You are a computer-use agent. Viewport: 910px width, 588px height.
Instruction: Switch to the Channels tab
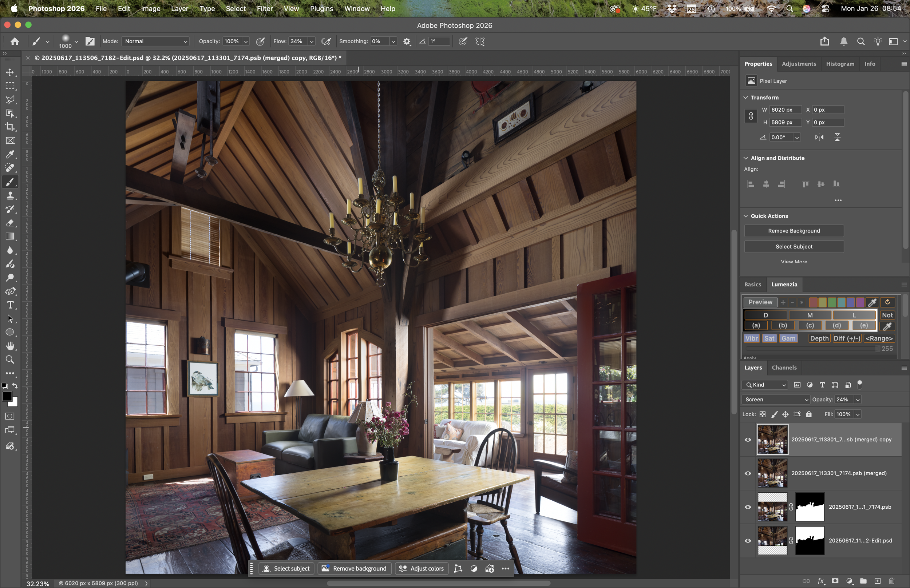pyautogui.click(x=784, y=367)
